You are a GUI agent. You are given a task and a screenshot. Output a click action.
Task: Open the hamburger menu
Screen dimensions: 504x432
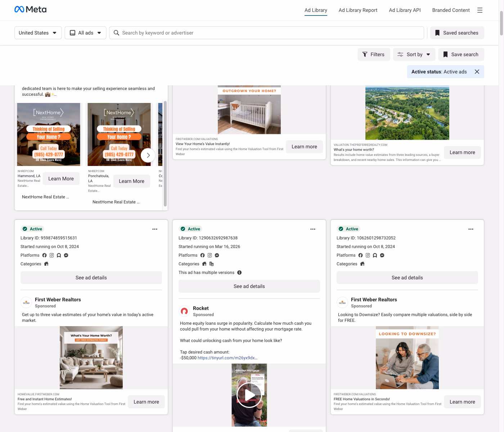pyautogui.click(x=480, y=10)
